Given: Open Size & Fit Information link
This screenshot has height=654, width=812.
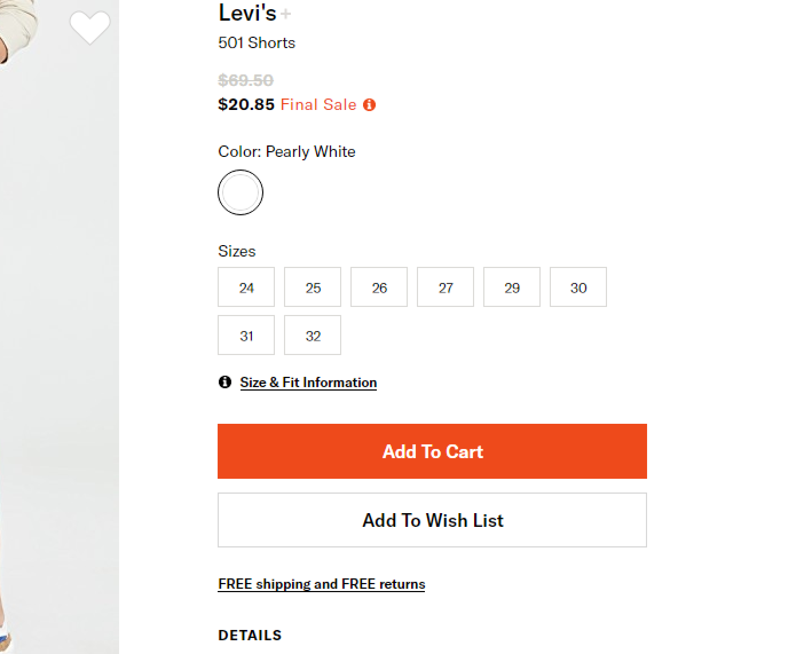Looking at the screenshot, I should tap(308, 383).
